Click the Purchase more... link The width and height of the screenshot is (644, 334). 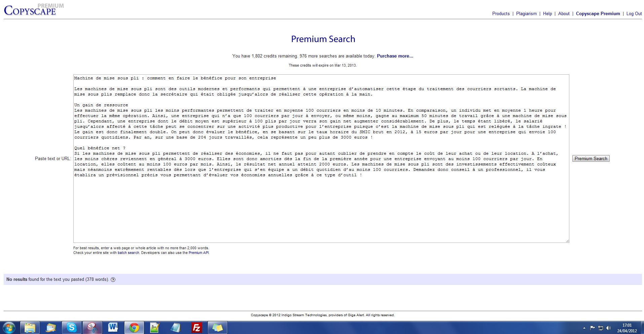395,56
